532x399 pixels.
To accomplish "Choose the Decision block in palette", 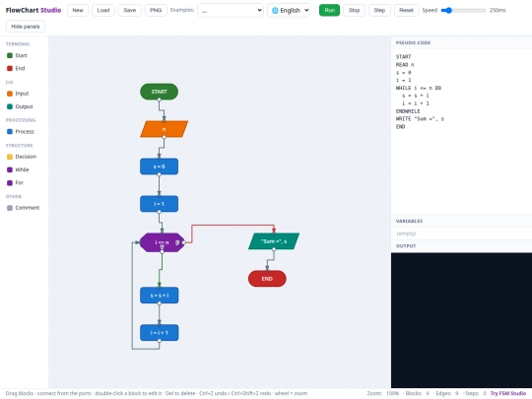I will (10, 157).
